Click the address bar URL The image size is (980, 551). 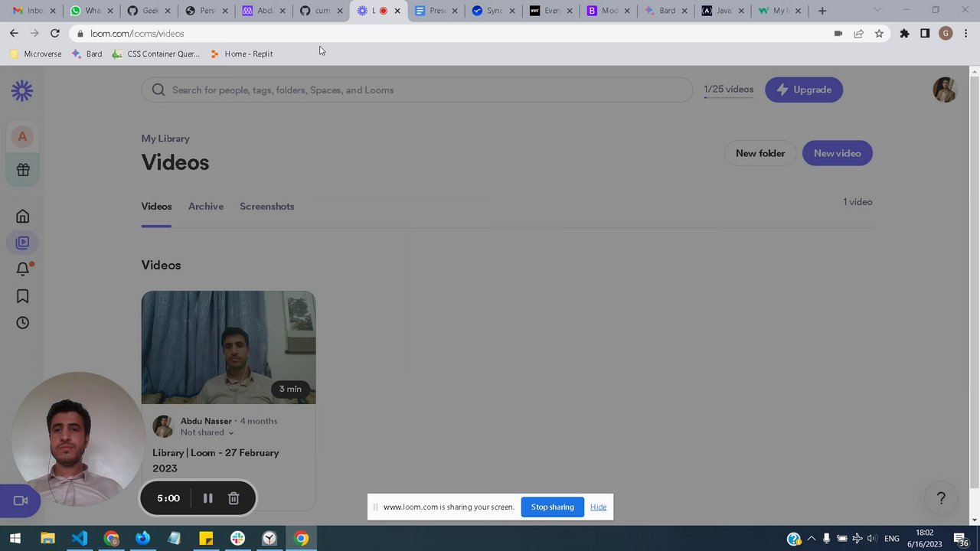[x=137, y=34]
